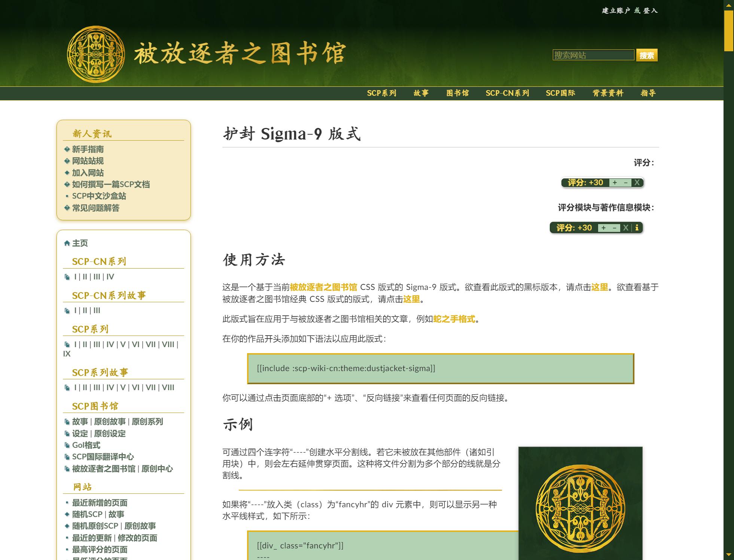Screen dimensions: 734x560
Task: Upvote with plus in the upper rating module
Action: pyautogui.click(x=615, y=183)
